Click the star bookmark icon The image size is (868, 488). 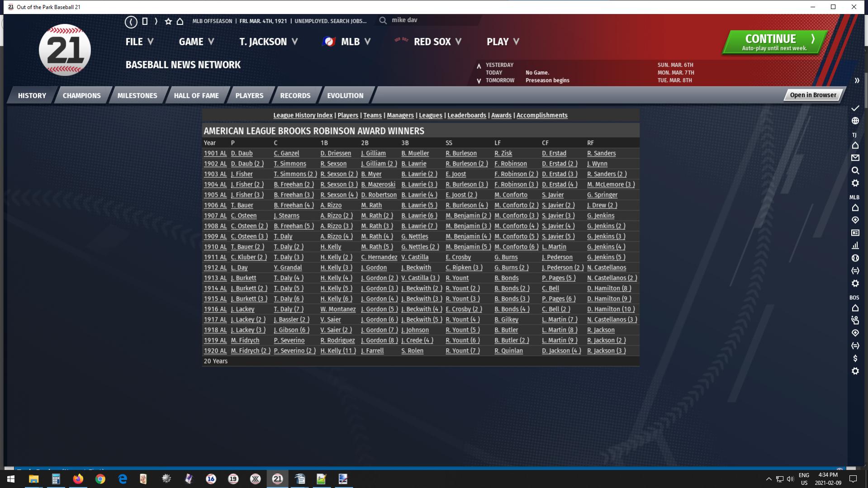tap(168, 21)
